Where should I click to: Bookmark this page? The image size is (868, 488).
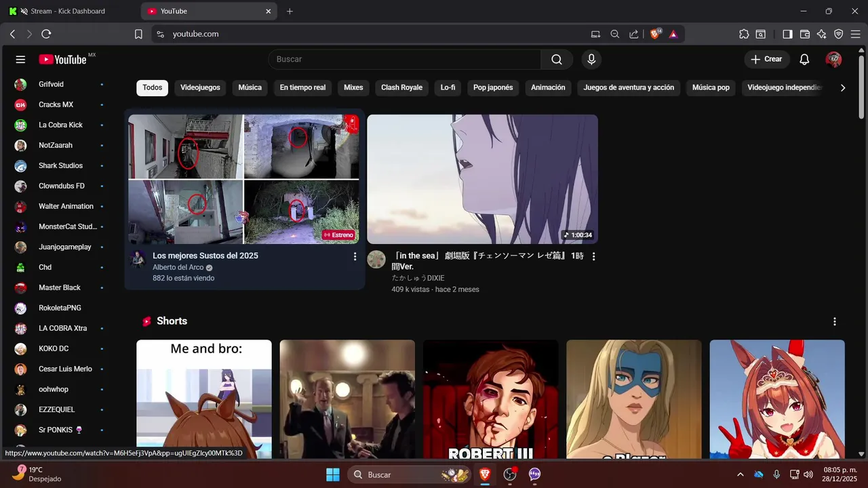138,34
